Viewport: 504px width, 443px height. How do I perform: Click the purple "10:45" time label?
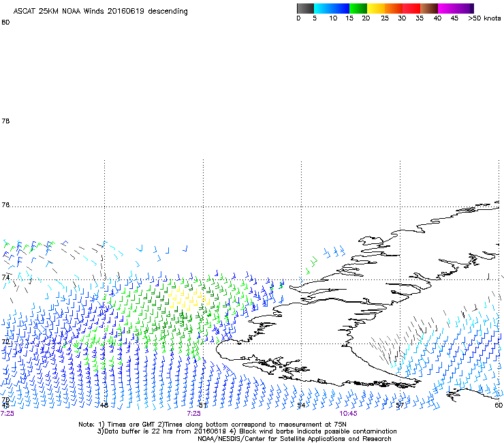click(349, 414)
